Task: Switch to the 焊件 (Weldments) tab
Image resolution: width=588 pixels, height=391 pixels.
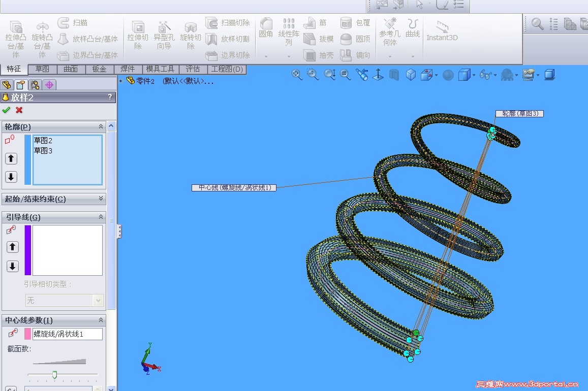Action: pos(128,69)
